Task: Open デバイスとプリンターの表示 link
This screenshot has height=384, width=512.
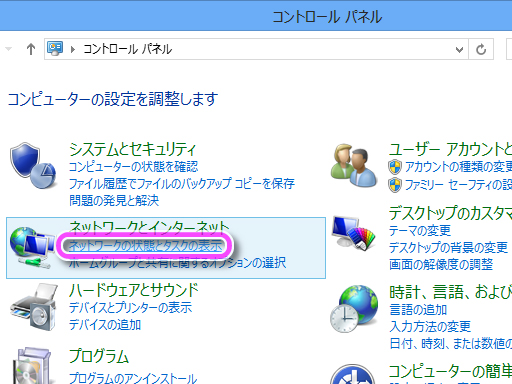Action: click(x=130, y=307)
